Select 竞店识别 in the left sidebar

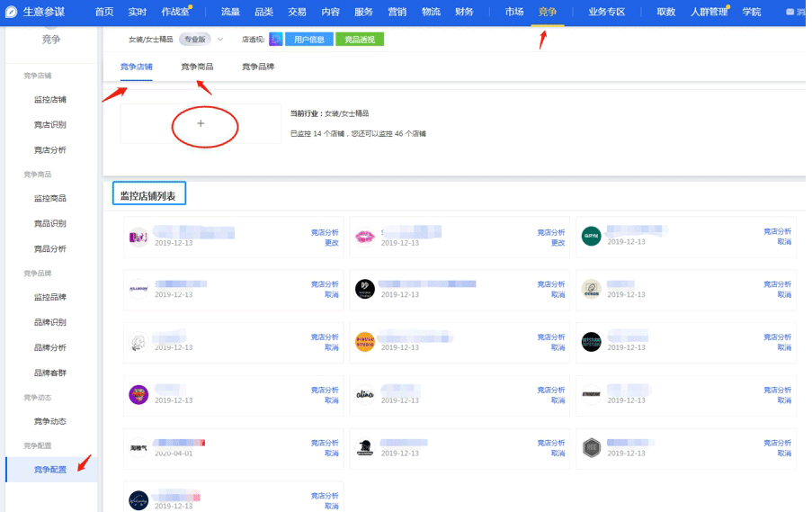pos(50,125)
